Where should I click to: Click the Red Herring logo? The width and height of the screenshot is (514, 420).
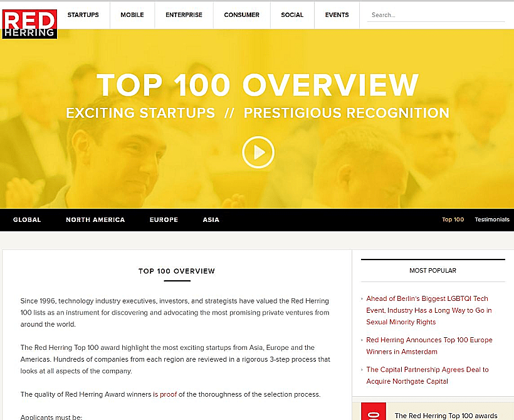click(x=29, y=23)
